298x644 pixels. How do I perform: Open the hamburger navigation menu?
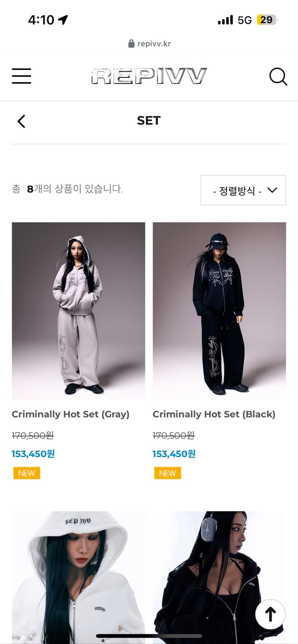click(21, 76)
